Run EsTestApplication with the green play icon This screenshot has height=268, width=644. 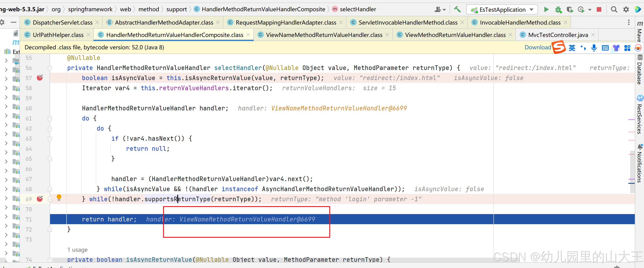[546, 9]
